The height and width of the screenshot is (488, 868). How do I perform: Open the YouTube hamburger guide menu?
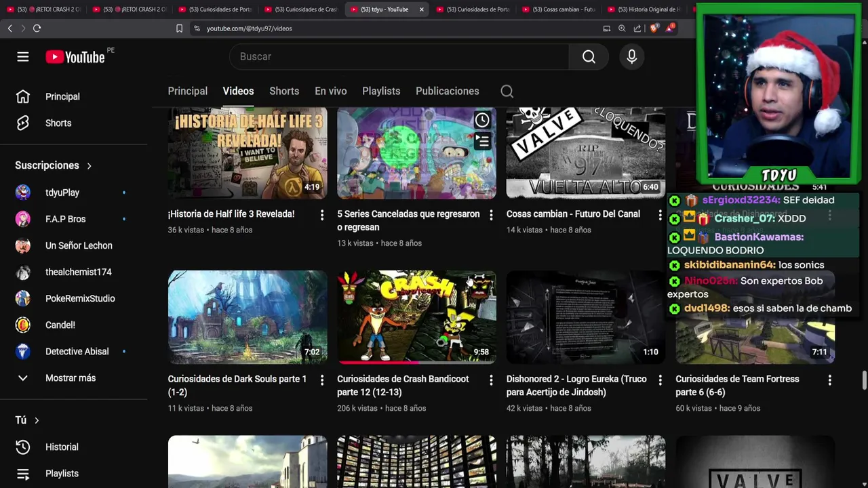point(23,57)
